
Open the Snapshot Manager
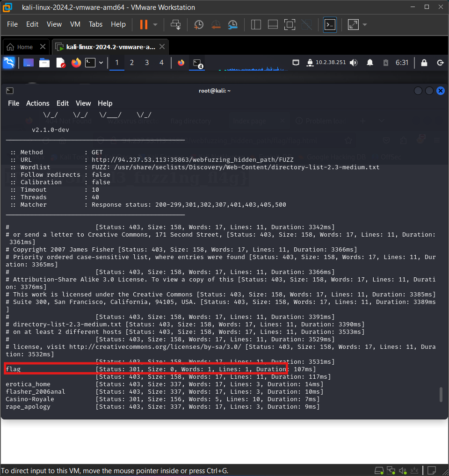pyautogui.click(x=232, y=24)
